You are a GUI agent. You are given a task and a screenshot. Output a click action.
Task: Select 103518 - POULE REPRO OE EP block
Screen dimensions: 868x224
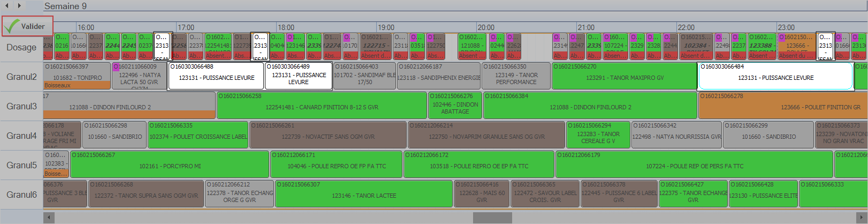coord(479,165)
